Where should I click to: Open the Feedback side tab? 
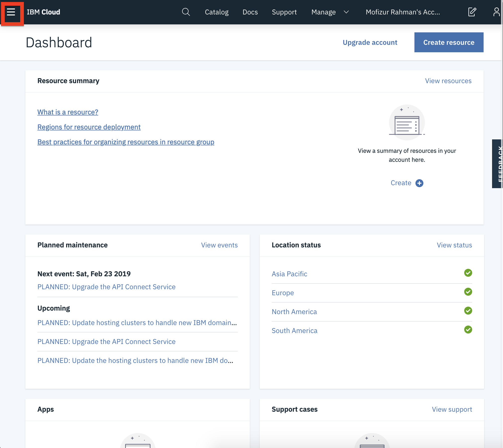[498, 164]
